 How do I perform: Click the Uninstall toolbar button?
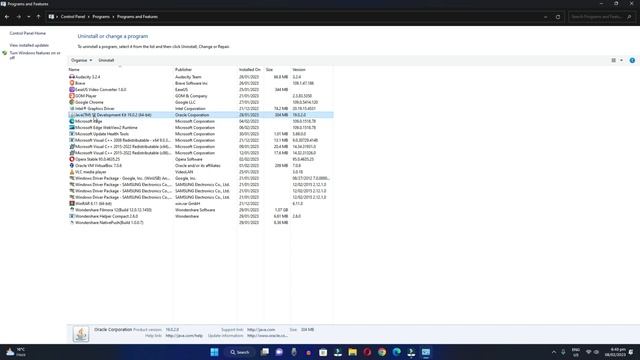point(106,60)
